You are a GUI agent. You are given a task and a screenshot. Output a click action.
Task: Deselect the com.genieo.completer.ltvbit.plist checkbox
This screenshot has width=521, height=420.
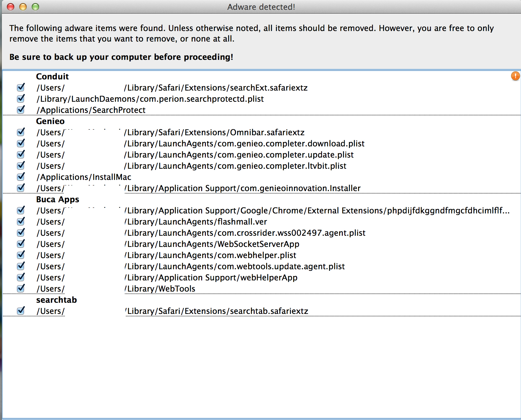click(21, 166)
